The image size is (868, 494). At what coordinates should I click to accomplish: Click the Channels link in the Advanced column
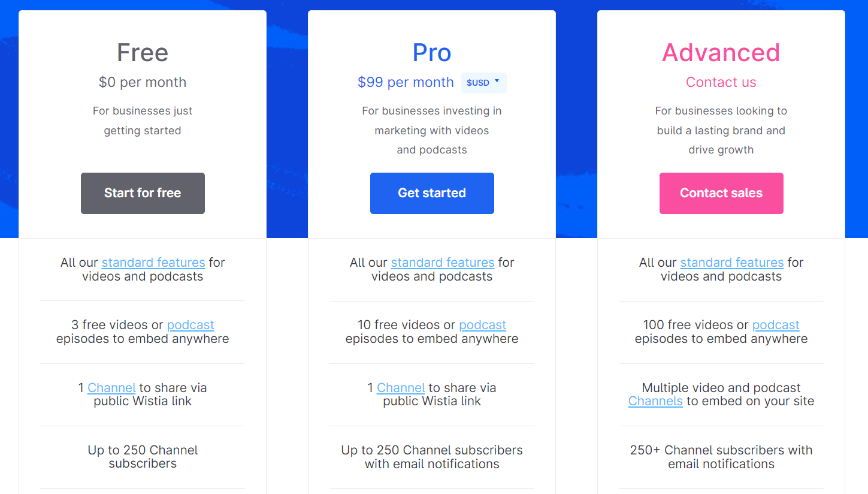click(x=655, y=400)
